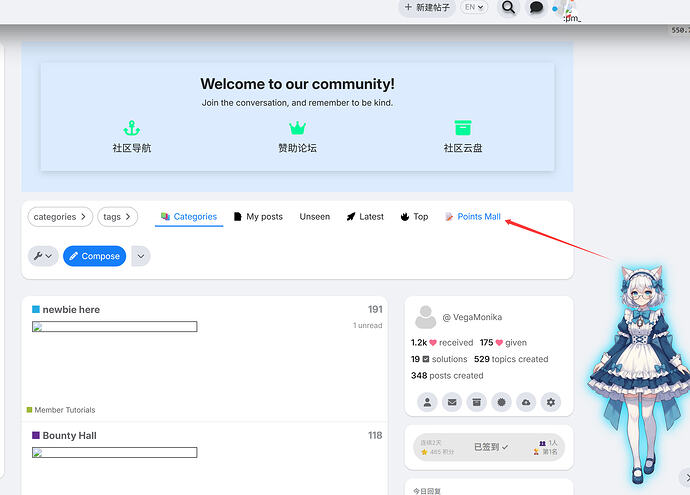The height and width of the screenshot is (495, 690).
Task: Click the 已签到 check-in button
Action: point(491,447)
